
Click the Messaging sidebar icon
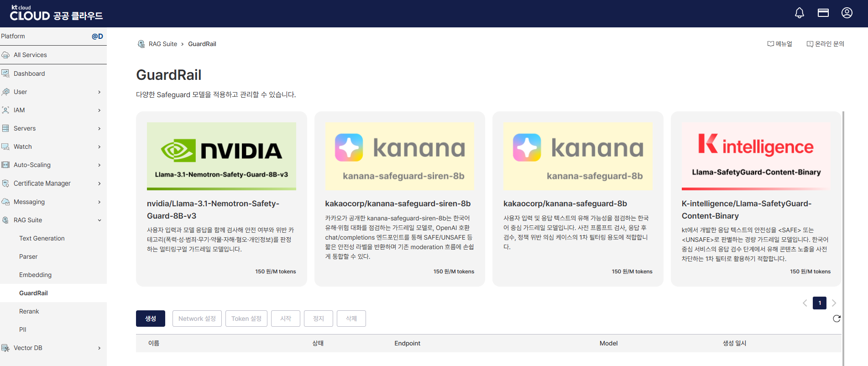tap(5, 202)
